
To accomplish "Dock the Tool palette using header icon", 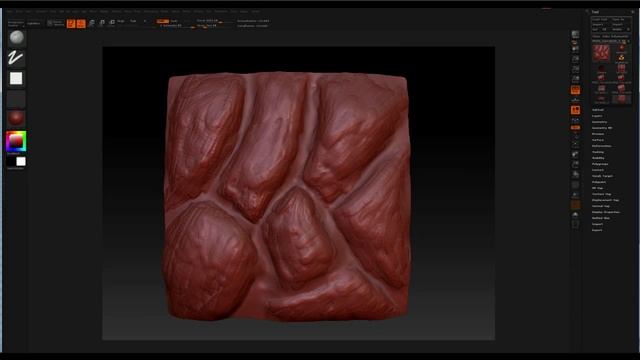I will [x=633, y=12].
